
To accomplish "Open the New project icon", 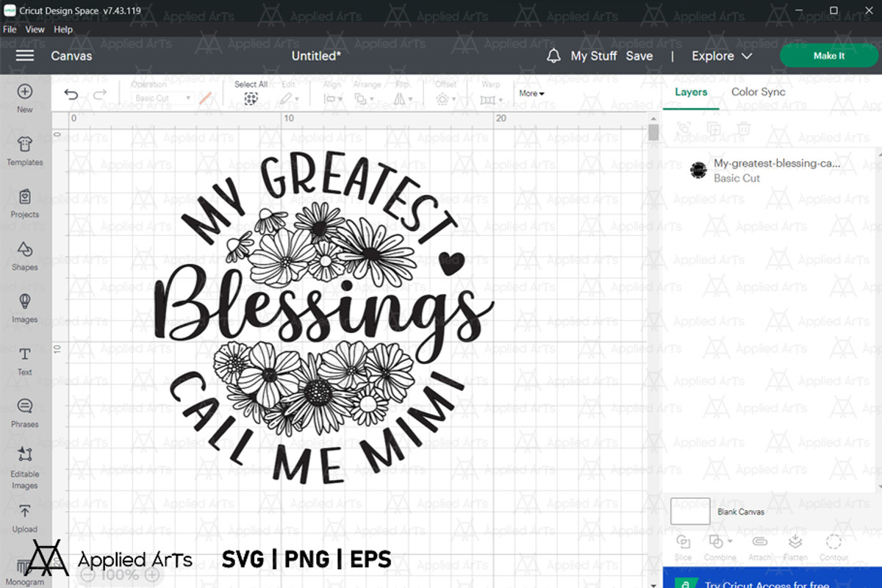I will 25,93.
